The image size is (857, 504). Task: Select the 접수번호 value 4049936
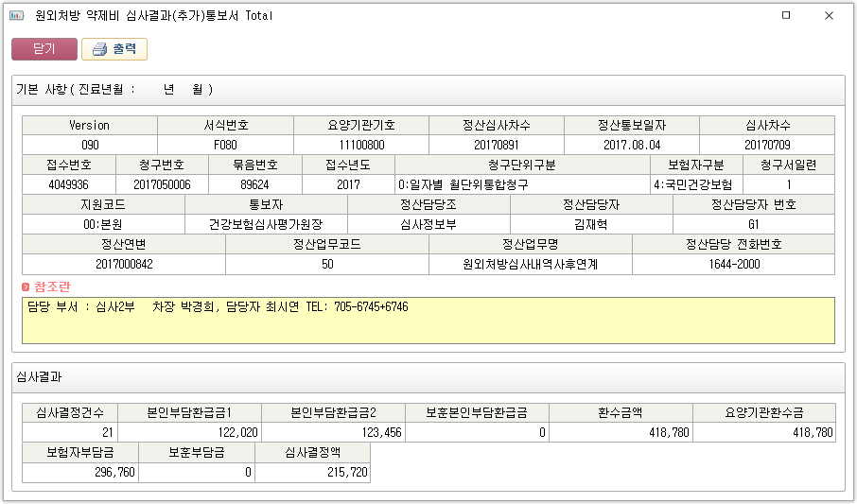point(68,185)
